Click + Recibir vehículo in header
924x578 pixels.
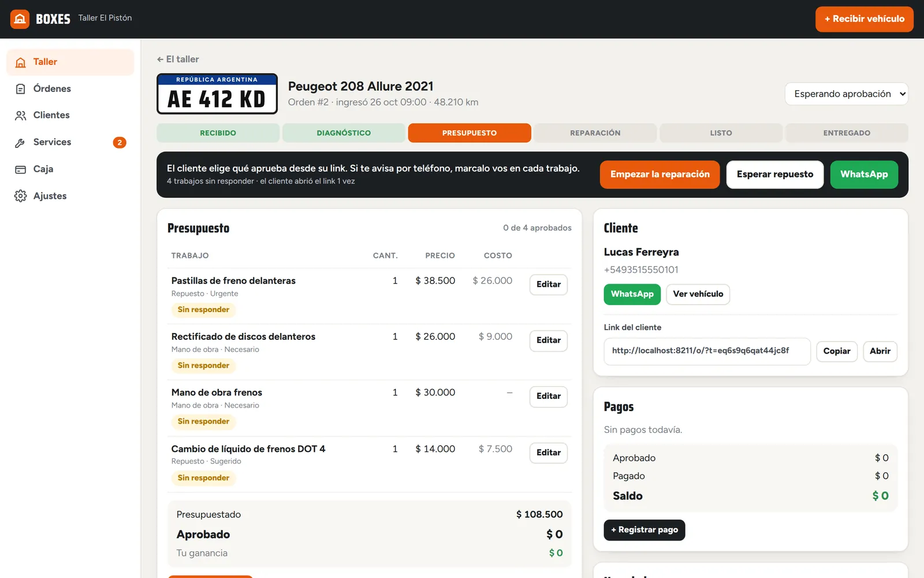865,19
